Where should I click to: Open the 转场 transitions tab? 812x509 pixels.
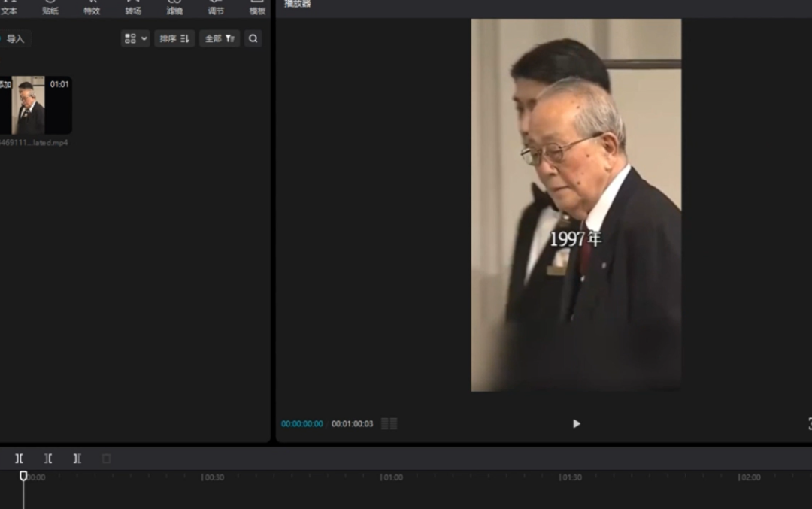[x=133, y=8]
